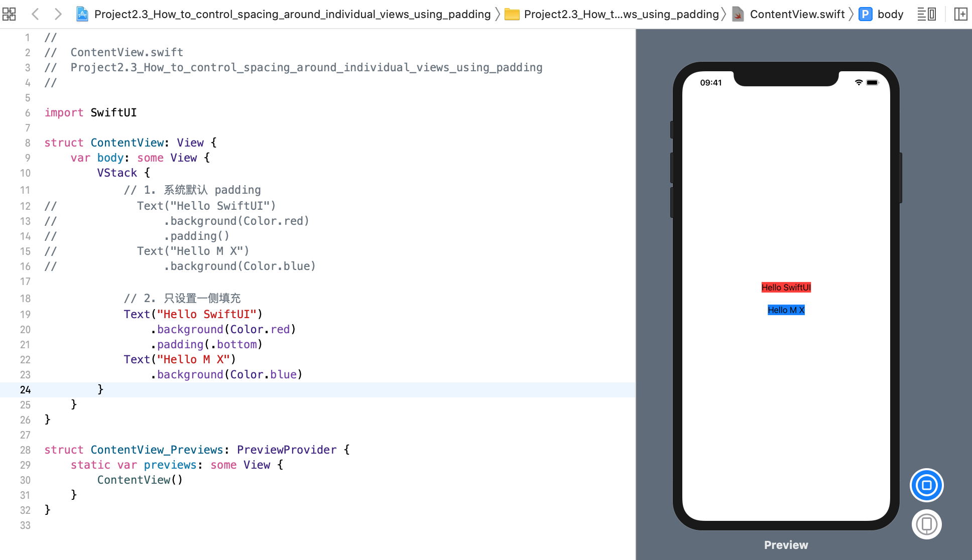Click the property P icon in the jump bar
The width and height of the screenshot is (972, 560).
click(x=865, y=14)
